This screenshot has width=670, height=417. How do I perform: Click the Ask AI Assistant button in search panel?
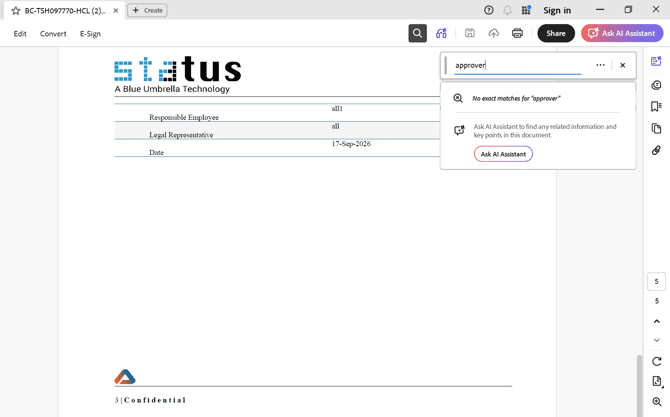(x=503, y=154)
